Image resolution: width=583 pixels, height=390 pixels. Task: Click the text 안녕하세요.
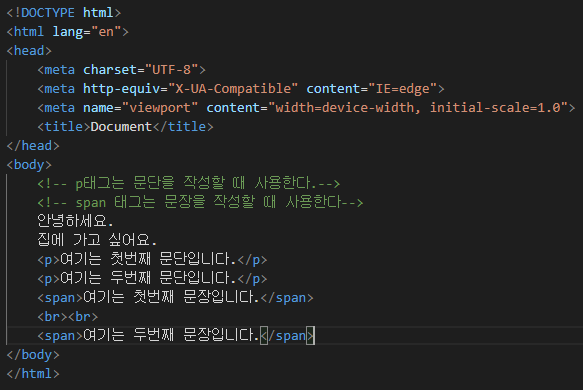click(75, 221)
